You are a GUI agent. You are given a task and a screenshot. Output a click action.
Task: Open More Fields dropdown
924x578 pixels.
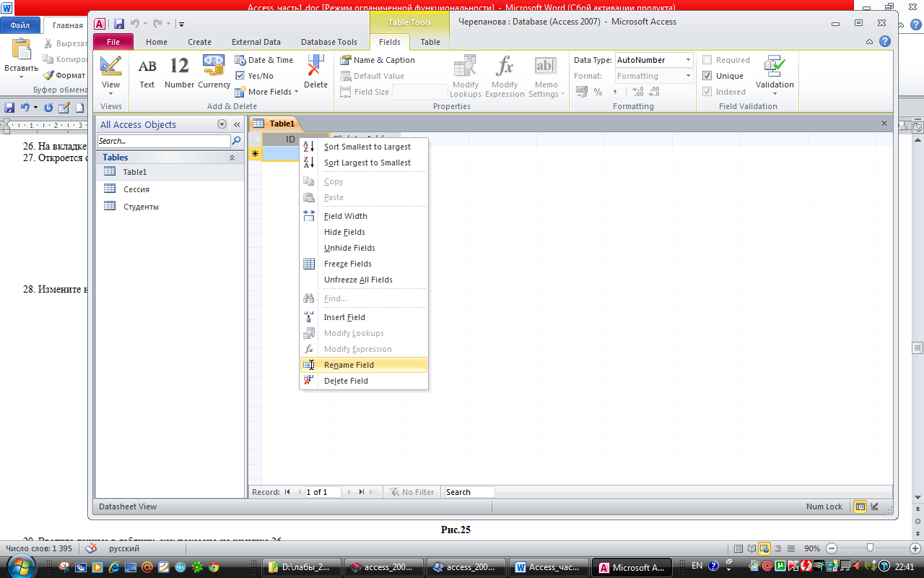point(267,92)
